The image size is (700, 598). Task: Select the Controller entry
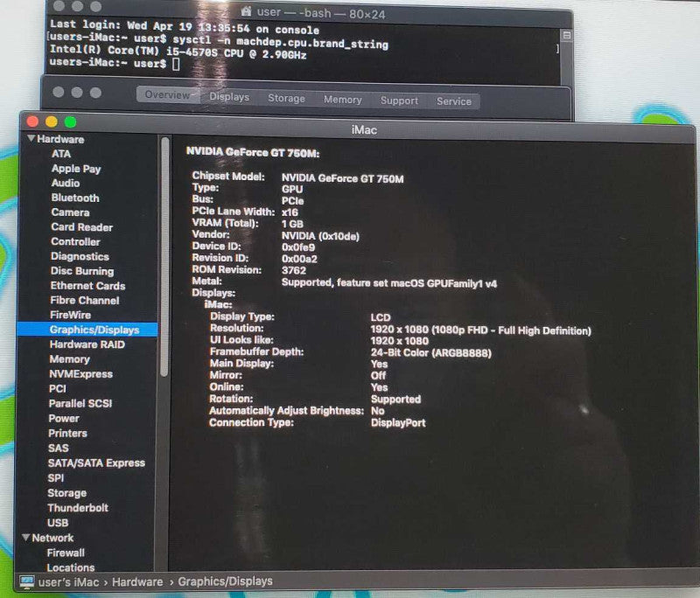[75, 241]
